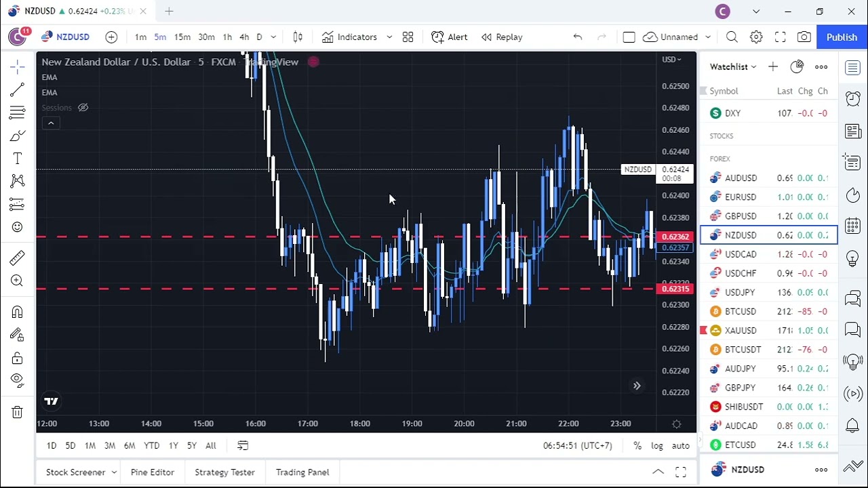Open the candle chart style menu
This screenshot has height=488, width=868.
pyautogui.click(x=298, y=37)
